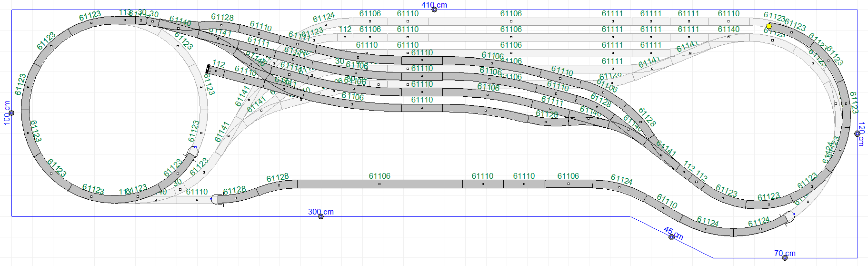
Task: Click the light 61110 straight at bottom-left
Action: coord(197,200)
